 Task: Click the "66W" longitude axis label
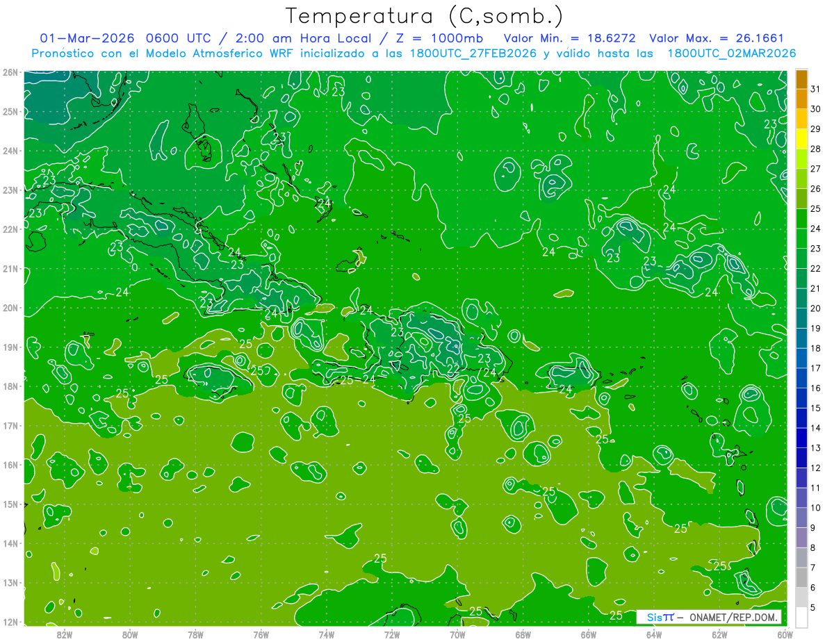click(589, 634)
